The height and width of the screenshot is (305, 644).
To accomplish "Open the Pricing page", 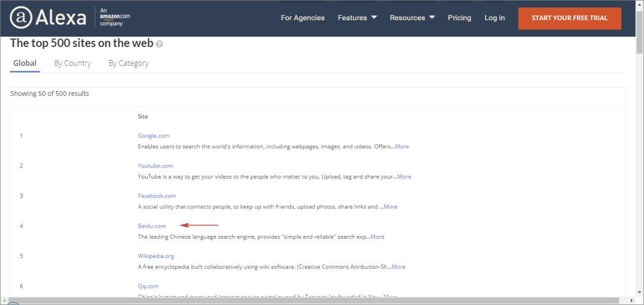I will pos(460,18).
